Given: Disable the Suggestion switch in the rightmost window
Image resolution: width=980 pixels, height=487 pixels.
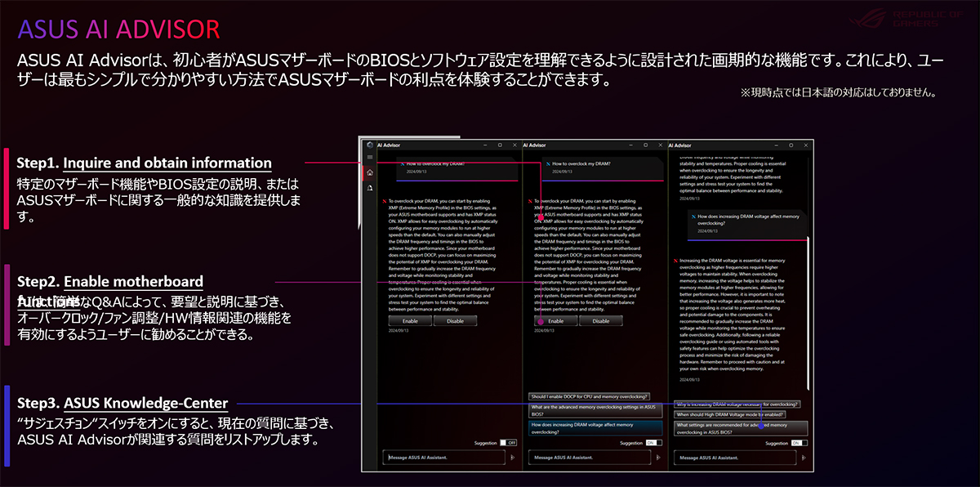Looking at the screenshot, I should click(799, 442).
